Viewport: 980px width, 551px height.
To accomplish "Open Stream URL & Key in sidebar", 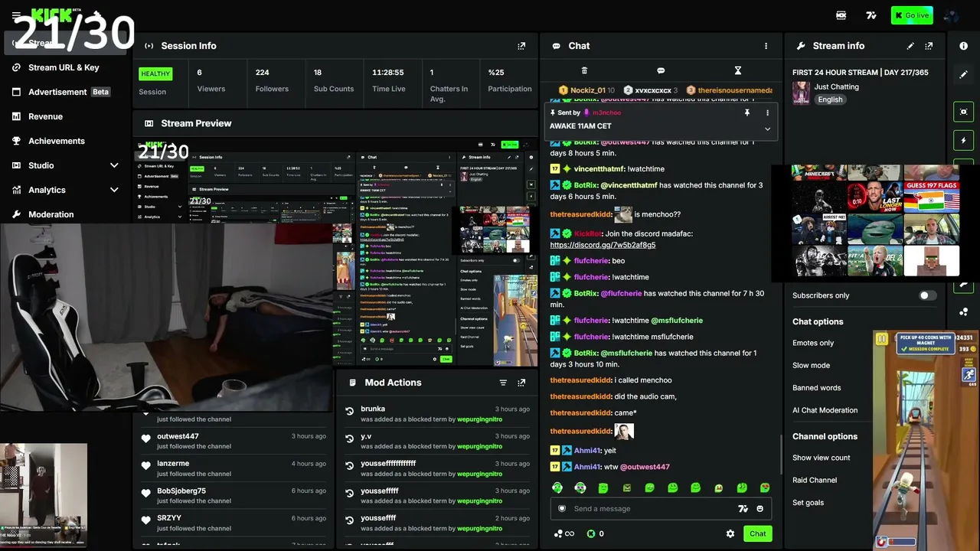I will (x=64, y=67).
